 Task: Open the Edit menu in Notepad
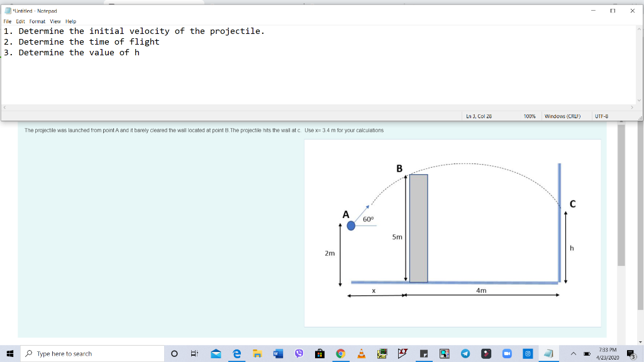tap(19, 21)
